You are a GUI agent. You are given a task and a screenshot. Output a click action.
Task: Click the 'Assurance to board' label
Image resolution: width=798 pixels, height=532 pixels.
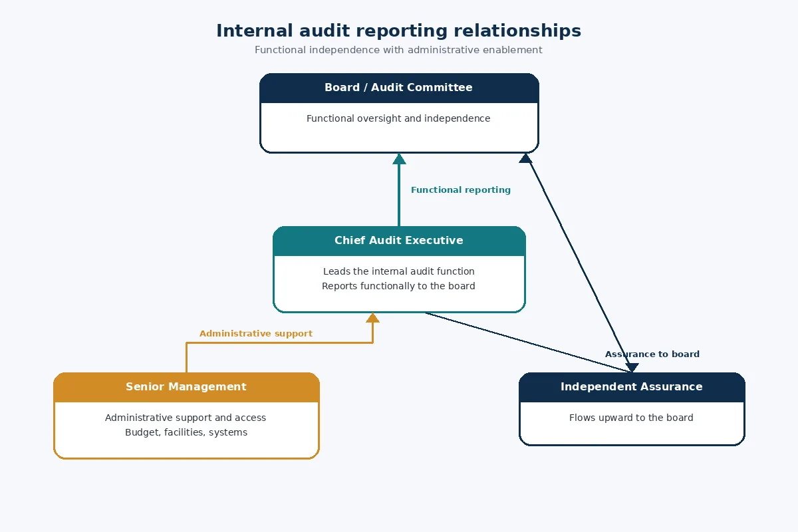click(x=652, y=354)
